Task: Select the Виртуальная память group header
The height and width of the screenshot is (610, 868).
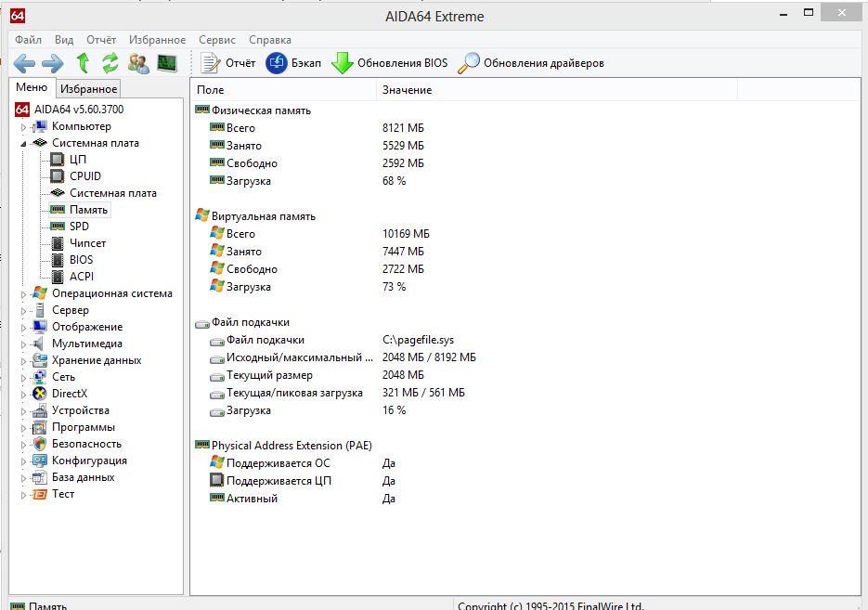Action: click(263, 216)
